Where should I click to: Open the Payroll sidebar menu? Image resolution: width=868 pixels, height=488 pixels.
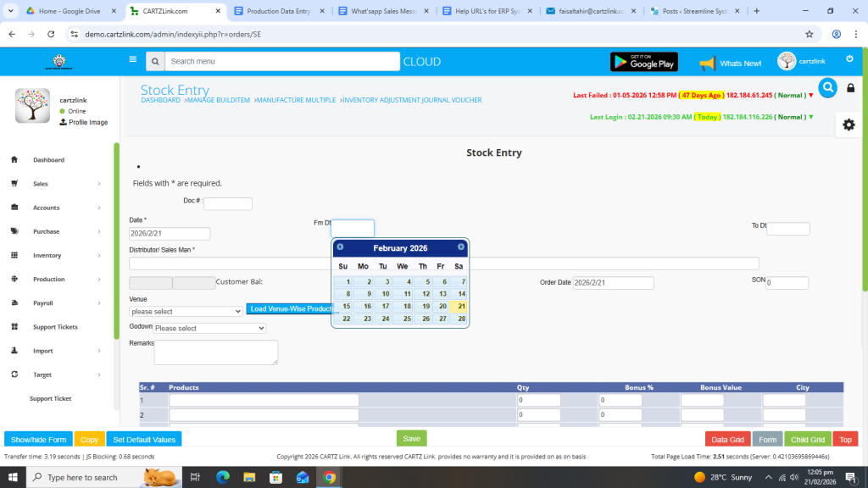(56, 302)
